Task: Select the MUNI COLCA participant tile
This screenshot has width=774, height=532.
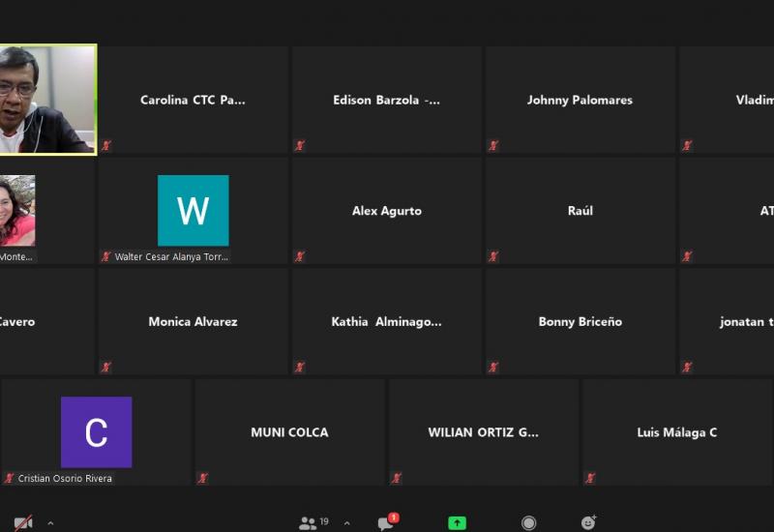Action: click(x=289, y=432)
